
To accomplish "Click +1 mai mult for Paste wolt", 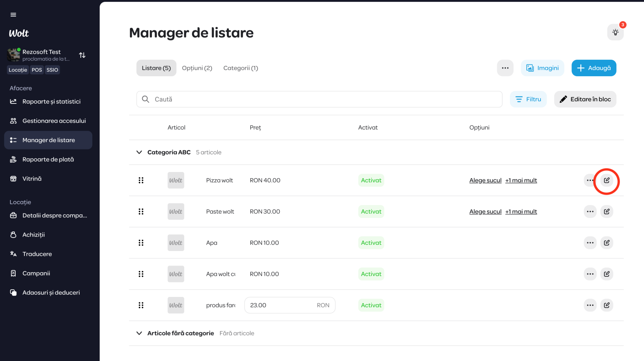I will [521, 212].
